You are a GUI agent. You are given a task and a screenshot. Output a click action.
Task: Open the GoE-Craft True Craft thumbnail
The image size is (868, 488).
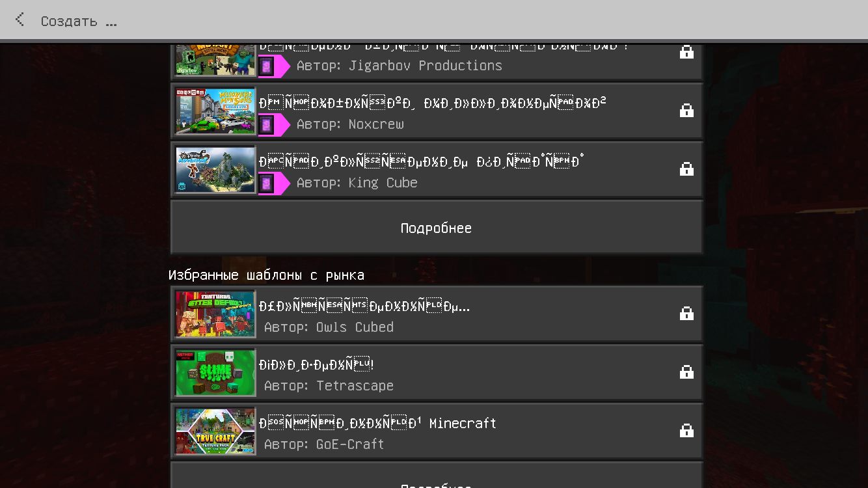point(215,431)
